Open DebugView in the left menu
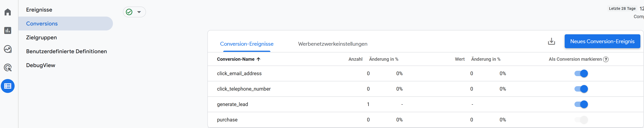The height and width of the screenshot is (128, 644). pos(41,65)
